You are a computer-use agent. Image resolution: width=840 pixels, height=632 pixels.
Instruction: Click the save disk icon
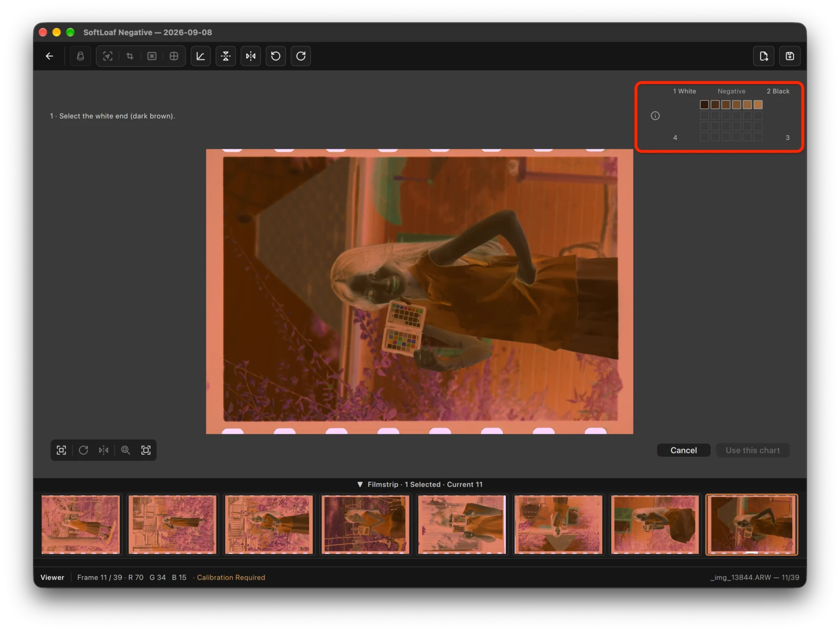click(x=790, y=56)
